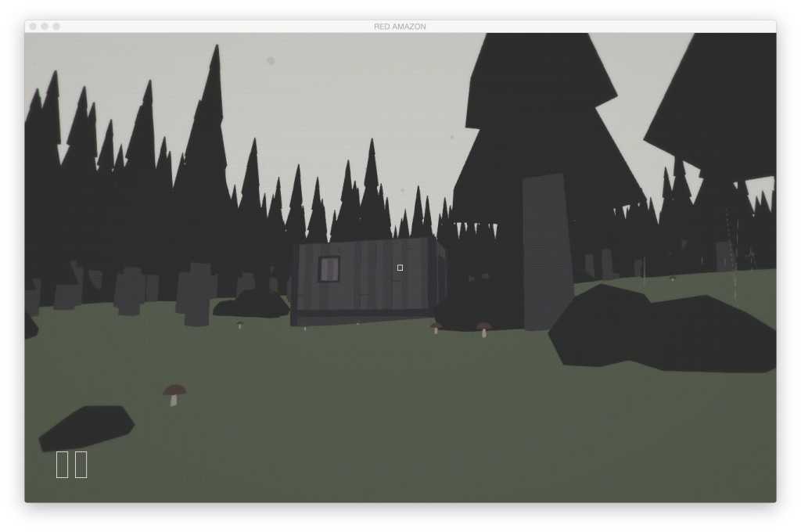Click the thick gray tree trunk beside the cabin
Image resolution: width=801 pixels, height=532 pixels.
pyautogui.click(x=547, y=250)
